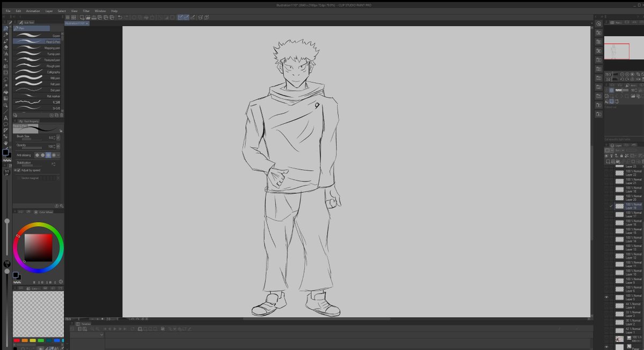Choose the Textured pen sub tool
The image size is (644, 350).
point(36,60)
